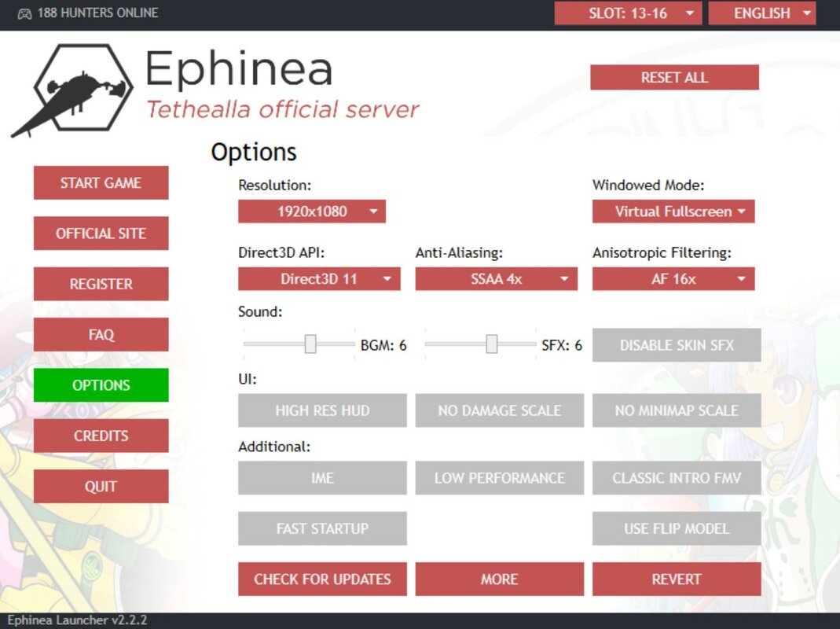
Task: Click the BGM volume slider handle
Action: coord(310,344)
